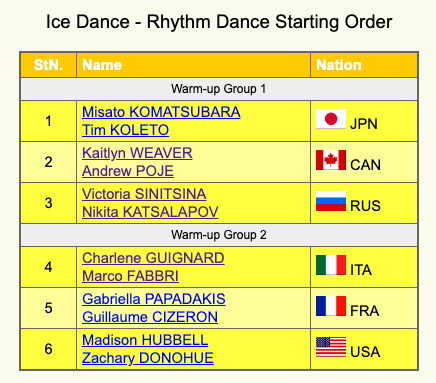Open the Nikita KATSALAPOV link
The height and width of the screenshot is (383, 436).
tap(150, 212)
